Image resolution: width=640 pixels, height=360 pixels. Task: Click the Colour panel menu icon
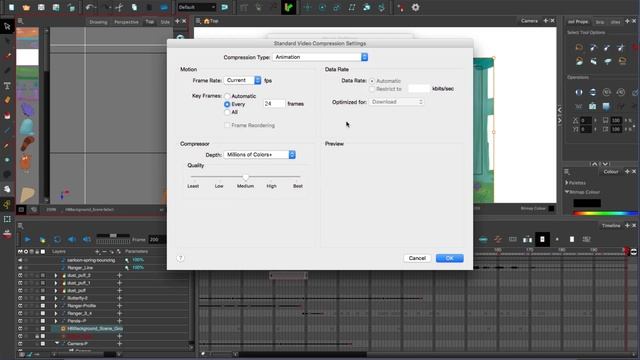coord(567,172)
